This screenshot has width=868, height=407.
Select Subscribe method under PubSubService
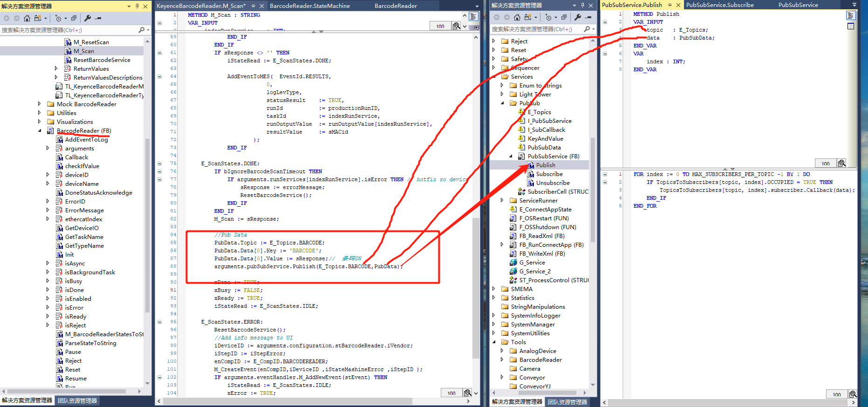click(x=549, y=174)
